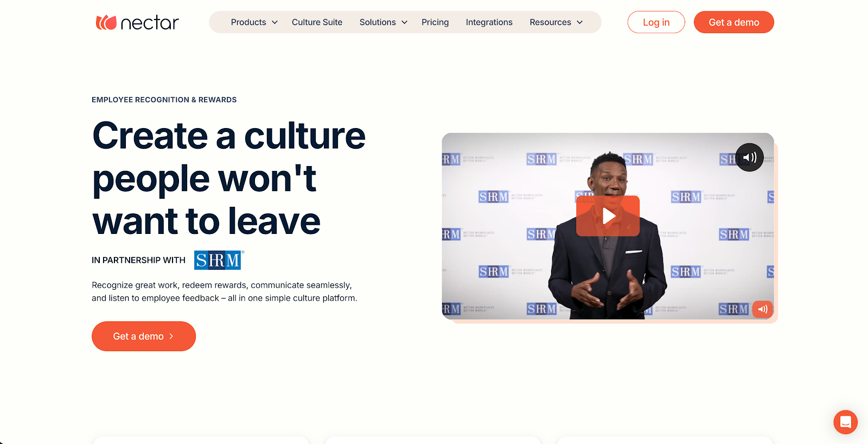This screenshot has height=444, width=868.
Task: Expand the Solutions dropdown chevron
Action: tap(405, 22)
